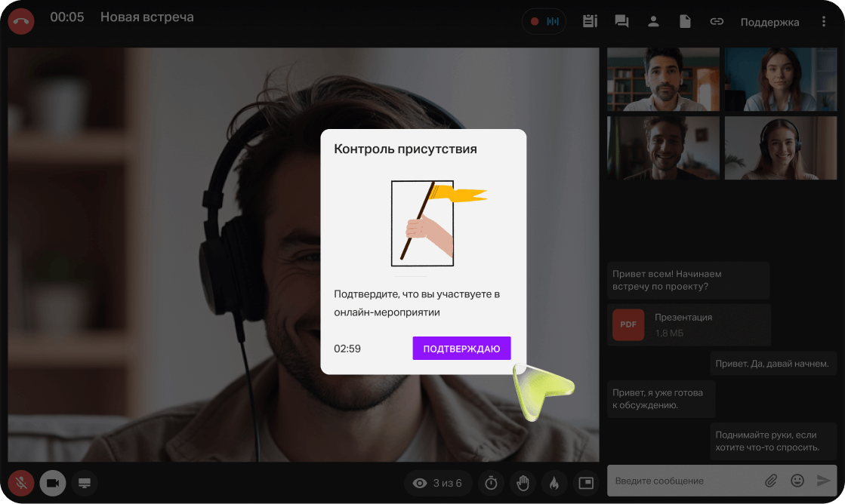Viewport: 845px width, 504px height.
Task: Click the Подтвердите, что вы участвуете text
Action: coord(417,303)
